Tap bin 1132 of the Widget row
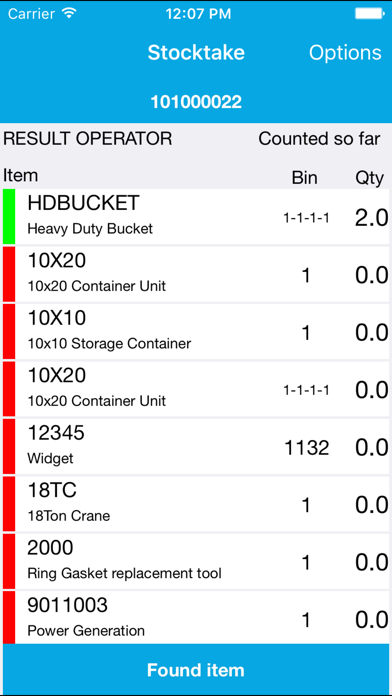The width and height of the screenshot is (392, 696). click(306, 448)
